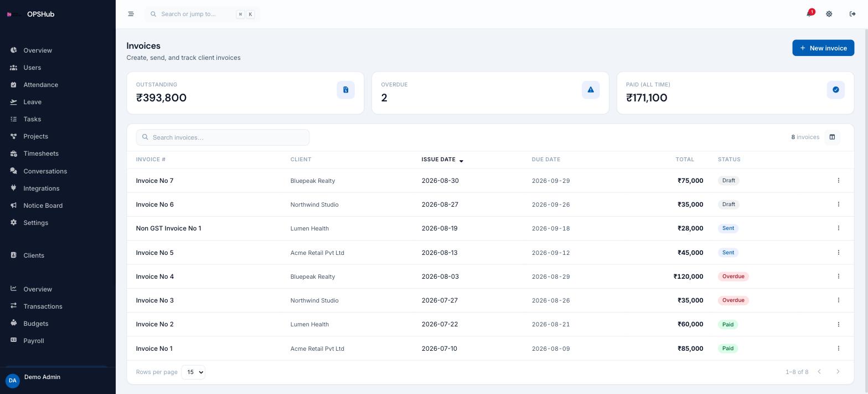
Task: Open row actions for Invoice No 5
Action: tap(838, 252)
